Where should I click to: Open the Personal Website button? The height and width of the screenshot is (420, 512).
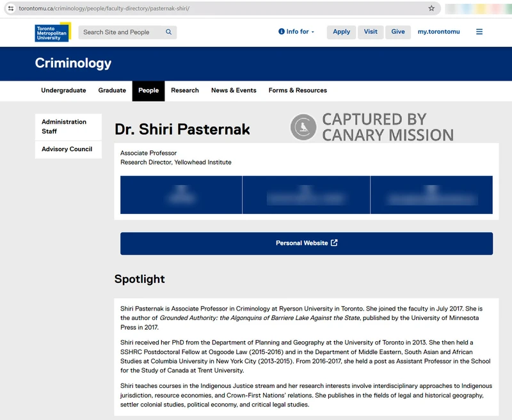pos(307,243)
